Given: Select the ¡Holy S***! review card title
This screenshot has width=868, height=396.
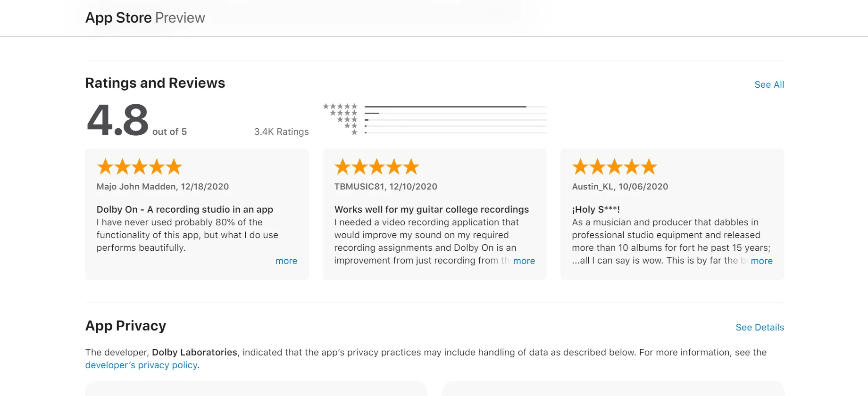Looking at the screenshot, I should coord(596,209).
